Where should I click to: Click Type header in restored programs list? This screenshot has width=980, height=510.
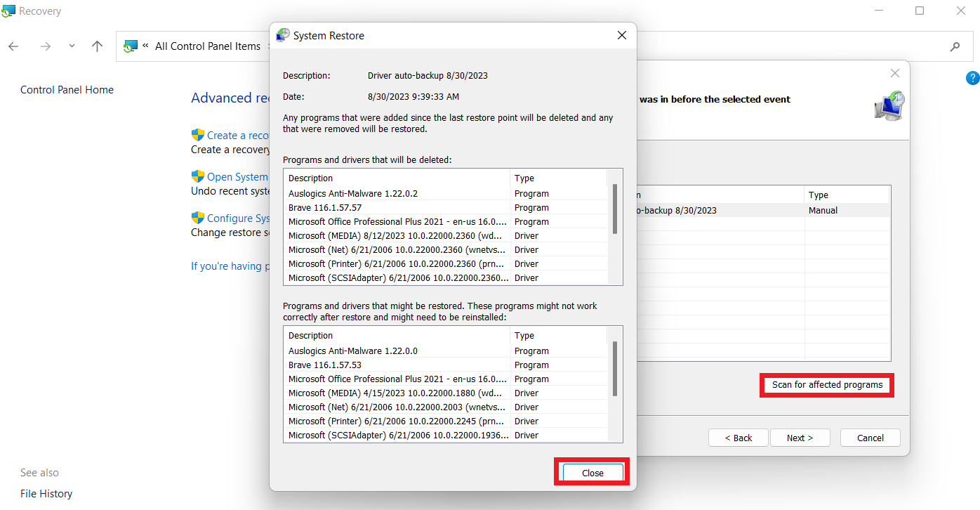tap(559, 336)
